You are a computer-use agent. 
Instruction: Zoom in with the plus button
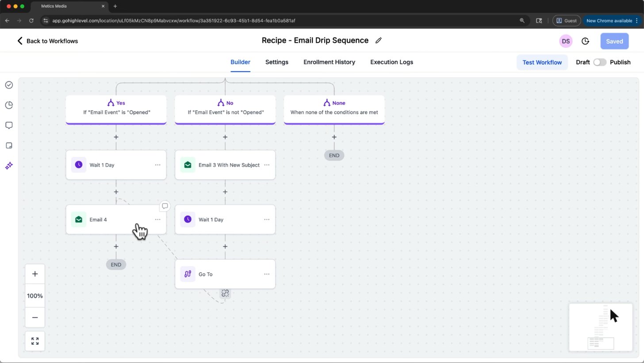point(35,274)
